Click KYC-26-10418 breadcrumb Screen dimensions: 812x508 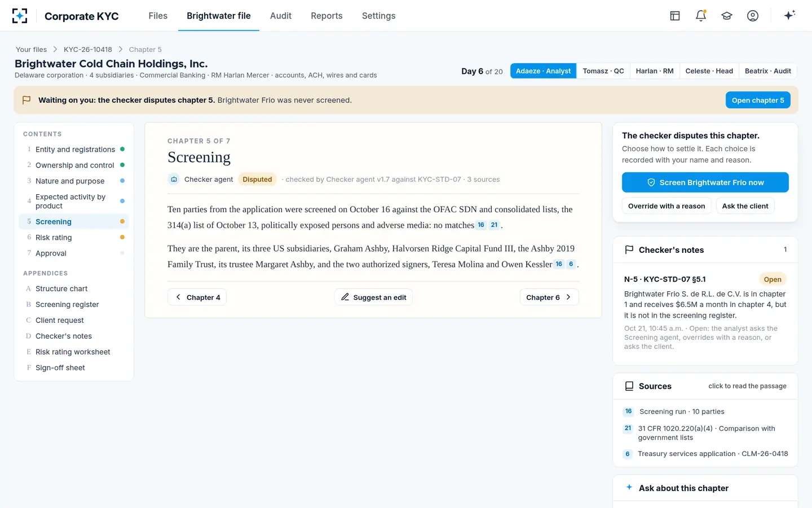[88, 50]
